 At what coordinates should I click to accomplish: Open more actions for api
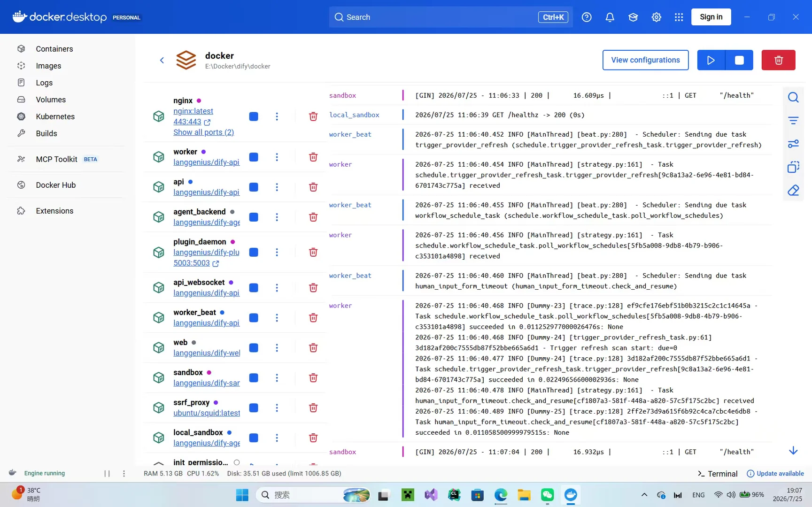click(x=277, y=187)
